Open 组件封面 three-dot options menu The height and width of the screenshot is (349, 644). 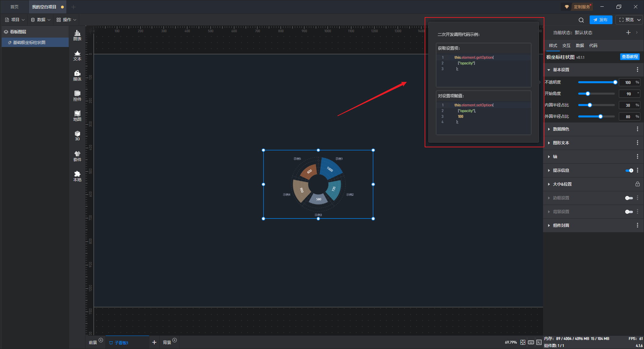638,225
